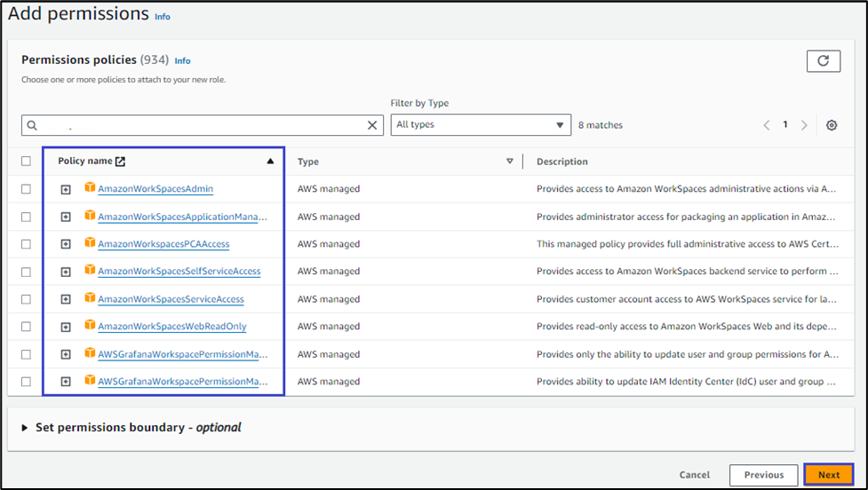Open the Filter by Type dropdown
The height and width of the screenshot is (490, 868).
[x=481, y=125]
